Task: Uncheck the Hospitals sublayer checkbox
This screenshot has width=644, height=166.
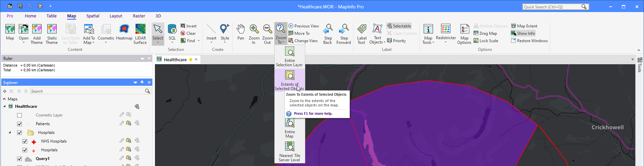Action: (25, 150)
